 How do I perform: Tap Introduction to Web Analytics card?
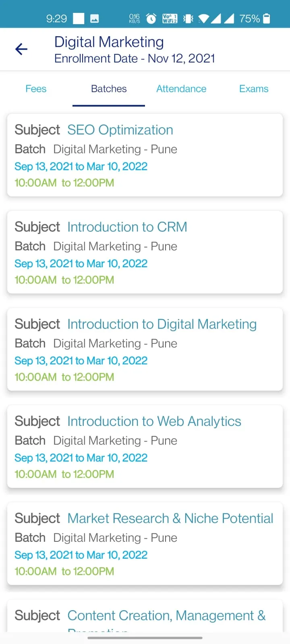click(x=145, y=446)
